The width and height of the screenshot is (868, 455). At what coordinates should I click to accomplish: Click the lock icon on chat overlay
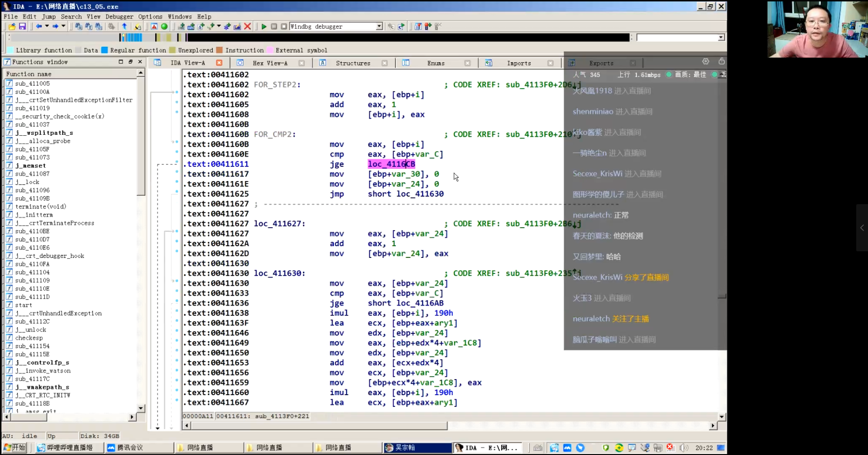[x=721, y=61]
